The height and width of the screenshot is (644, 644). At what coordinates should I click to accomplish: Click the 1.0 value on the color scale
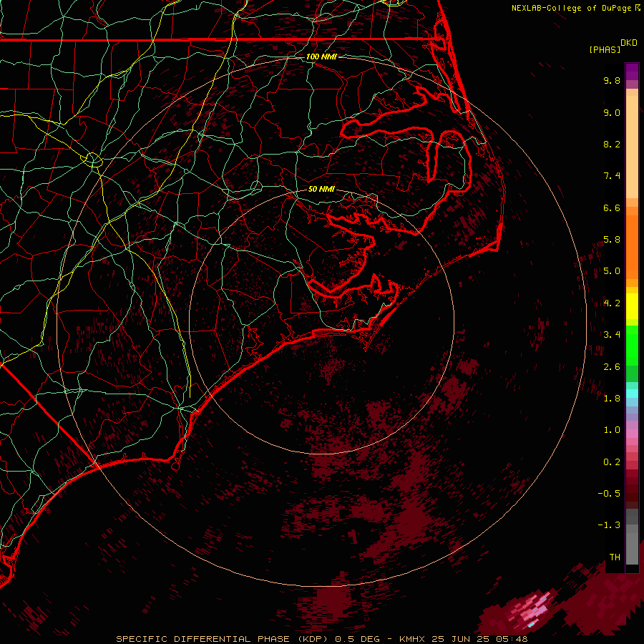612,430
